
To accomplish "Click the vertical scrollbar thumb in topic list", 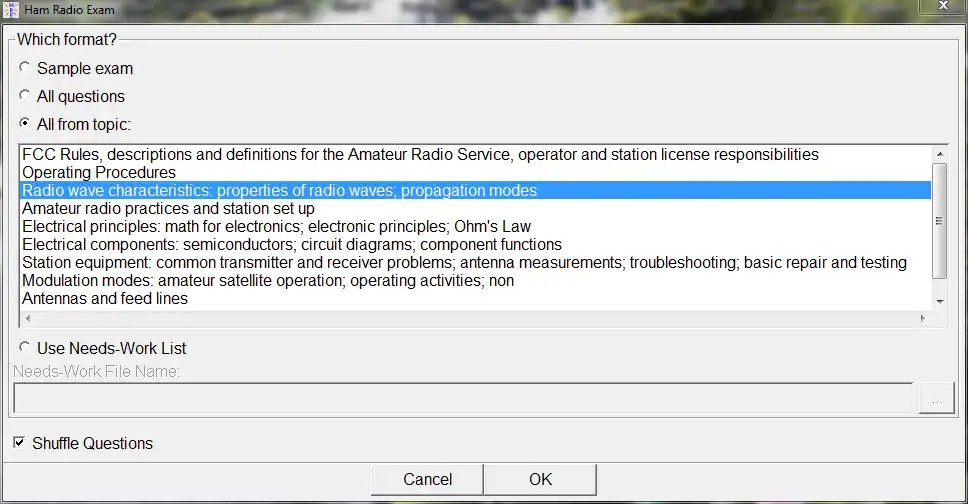I will (940, 221).
